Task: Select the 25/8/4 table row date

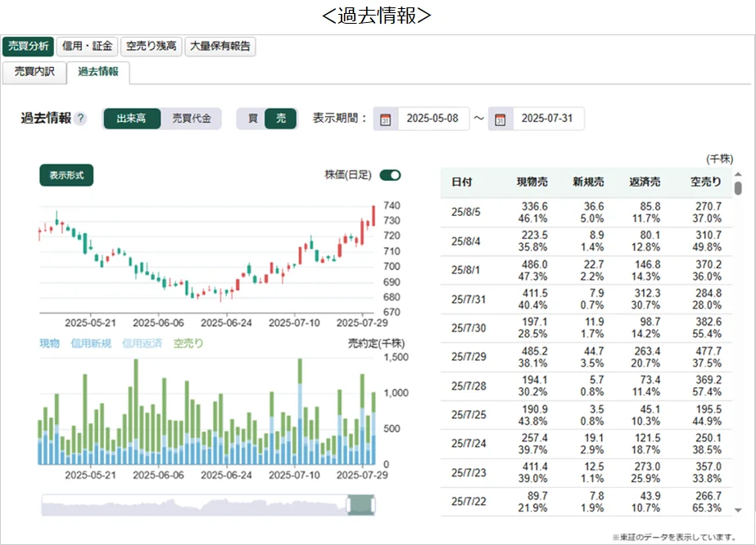Action: [466, 241]
